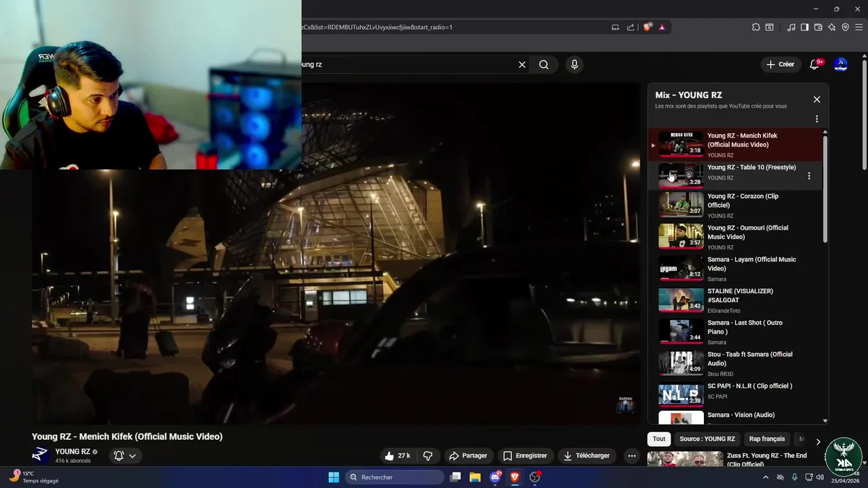The width and height of the screenshot is (868, 488).
Task: Open OBS Studio taskbar icon
Action: click(535, 477)
